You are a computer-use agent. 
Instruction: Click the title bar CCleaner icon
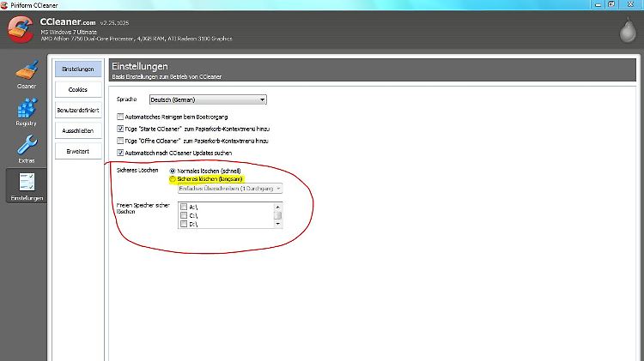pos(4,5)
